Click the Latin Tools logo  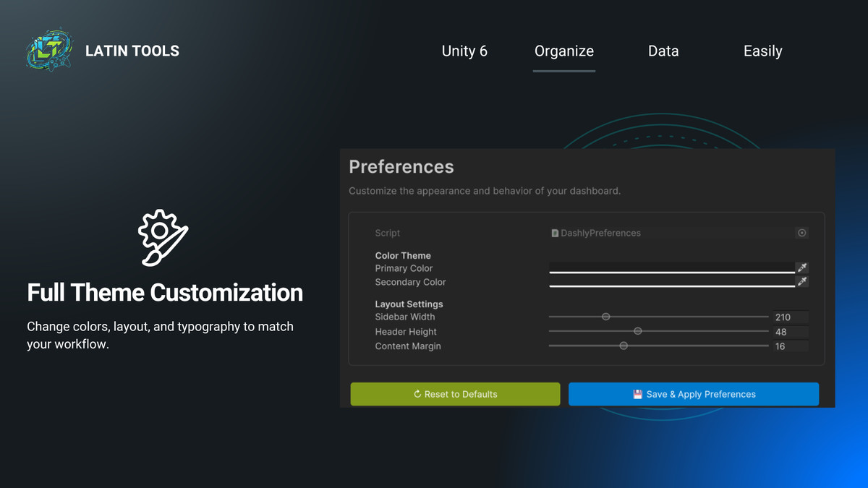48,49
